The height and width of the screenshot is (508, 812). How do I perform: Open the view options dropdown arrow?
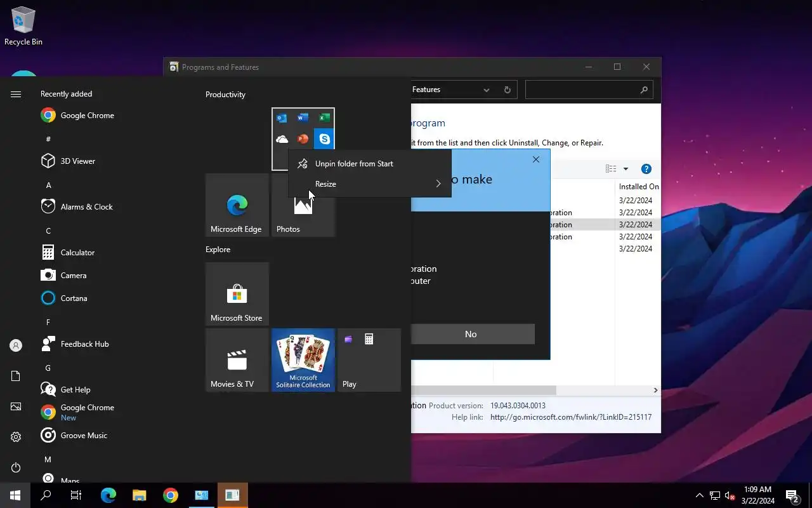pos(625,169)
